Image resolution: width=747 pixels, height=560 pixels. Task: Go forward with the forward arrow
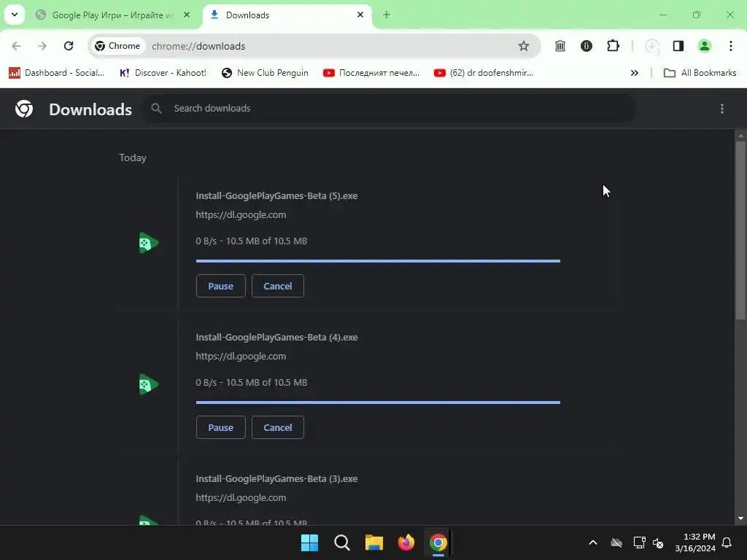tap(42, 46)
